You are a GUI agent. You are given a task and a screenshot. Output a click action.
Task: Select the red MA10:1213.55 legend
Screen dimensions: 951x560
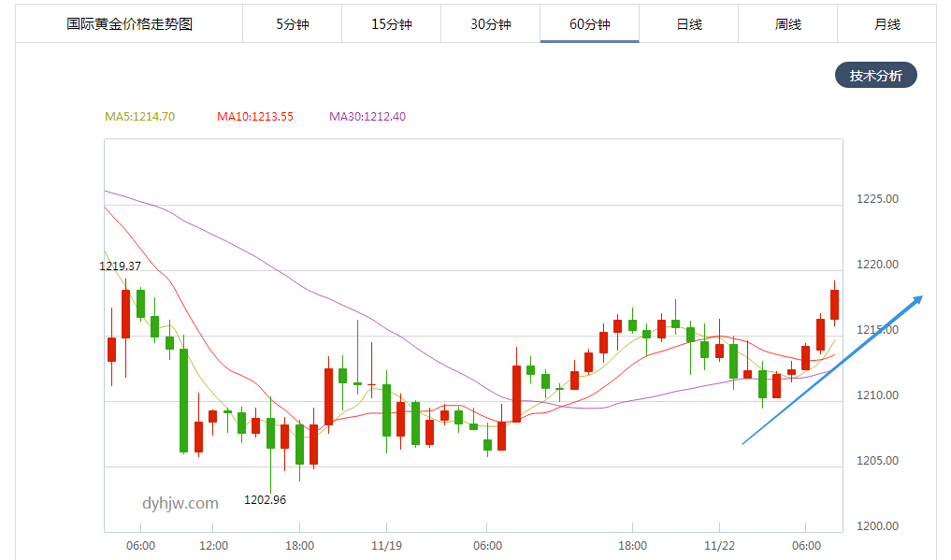pos(254,117)
